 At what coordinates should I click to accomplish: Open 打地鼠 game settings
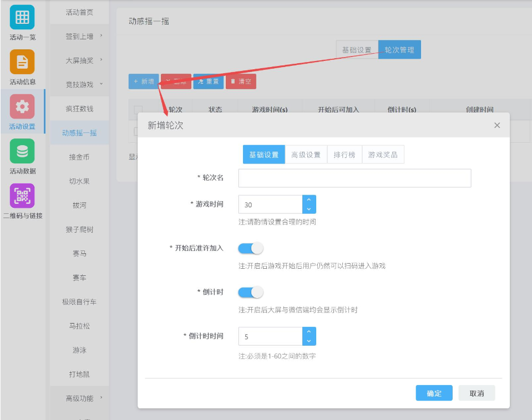(80, 374)
